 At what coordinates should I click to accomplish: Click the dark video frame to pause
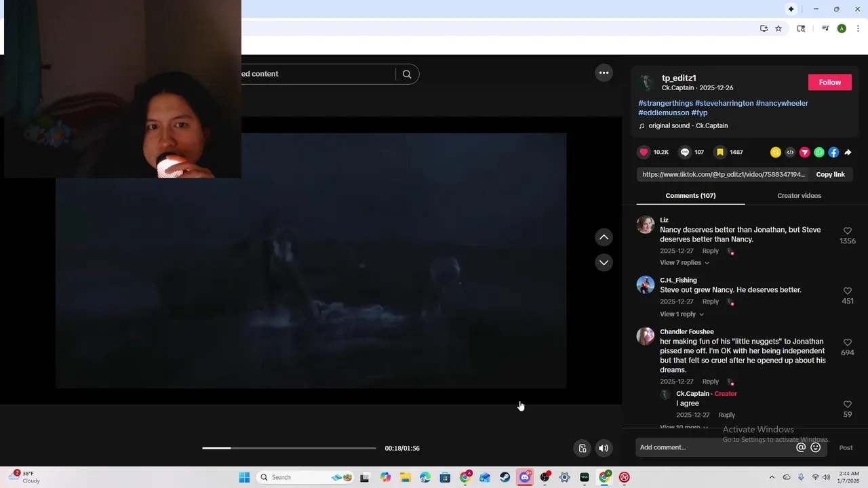(311, 261)
